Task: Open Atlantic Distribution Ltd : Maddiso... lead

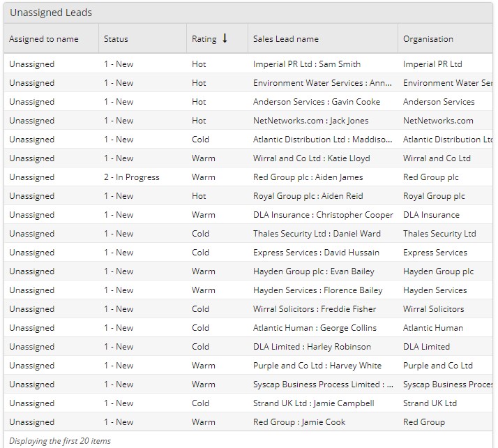Action: coord(323,140)
